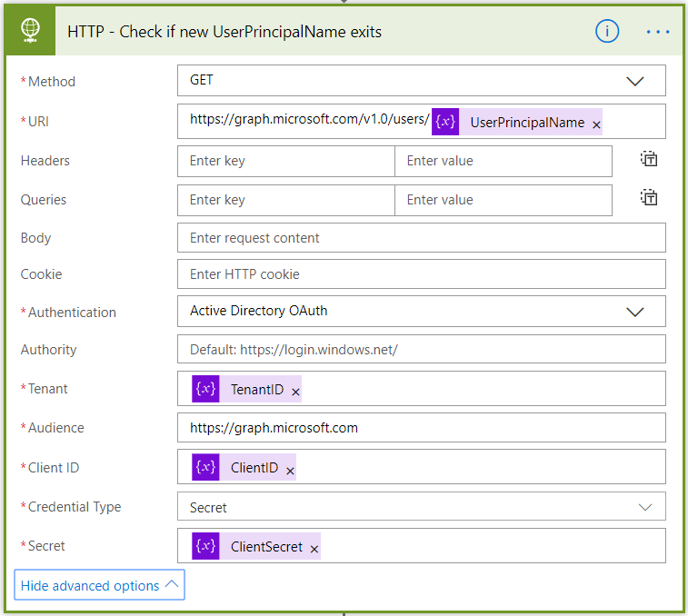Click the HTTP globe action icon
This screenshot has height=616, width=688.
[x=30, y=32]
